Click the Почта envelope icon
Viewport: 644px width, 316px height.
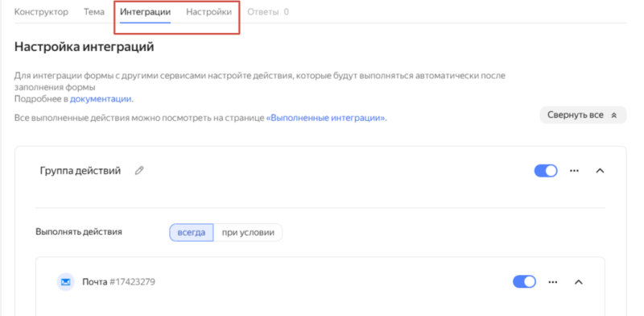pyautogui.click(x=66, y=282)
